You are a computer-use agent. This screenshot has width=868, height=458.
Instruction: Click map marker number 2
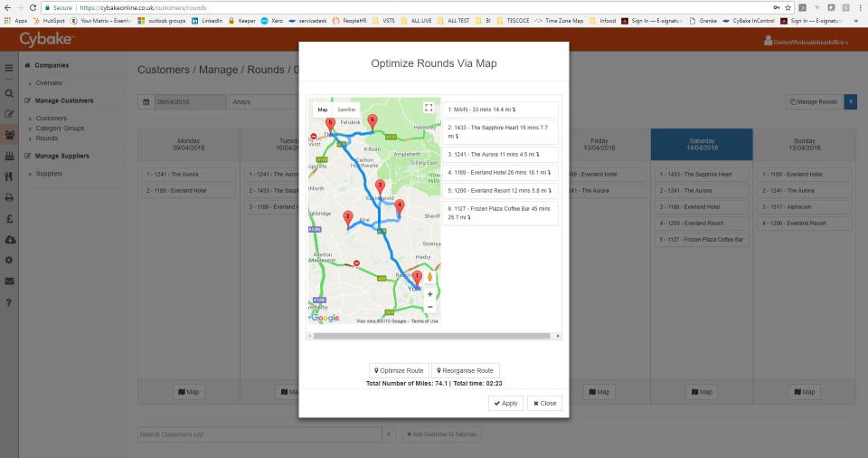(347, 218)
